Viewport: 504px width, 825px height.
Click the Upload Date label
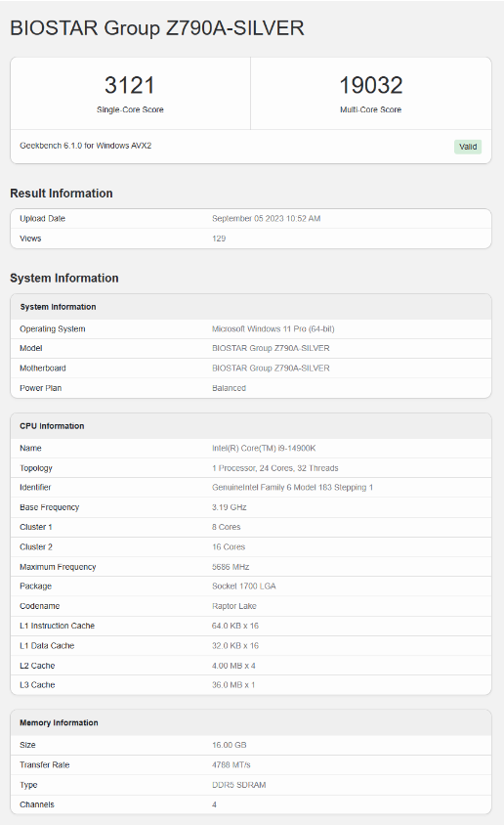point(43,218)
